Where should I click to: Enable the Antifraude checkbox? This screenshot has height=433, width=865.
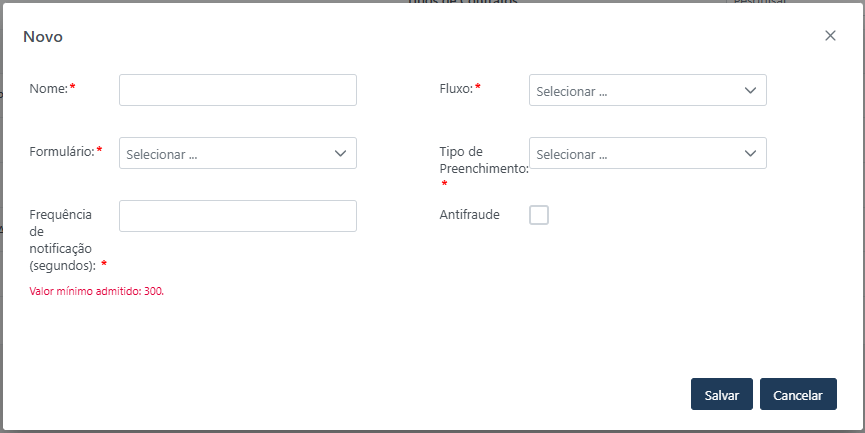click(x=539, y=215)
